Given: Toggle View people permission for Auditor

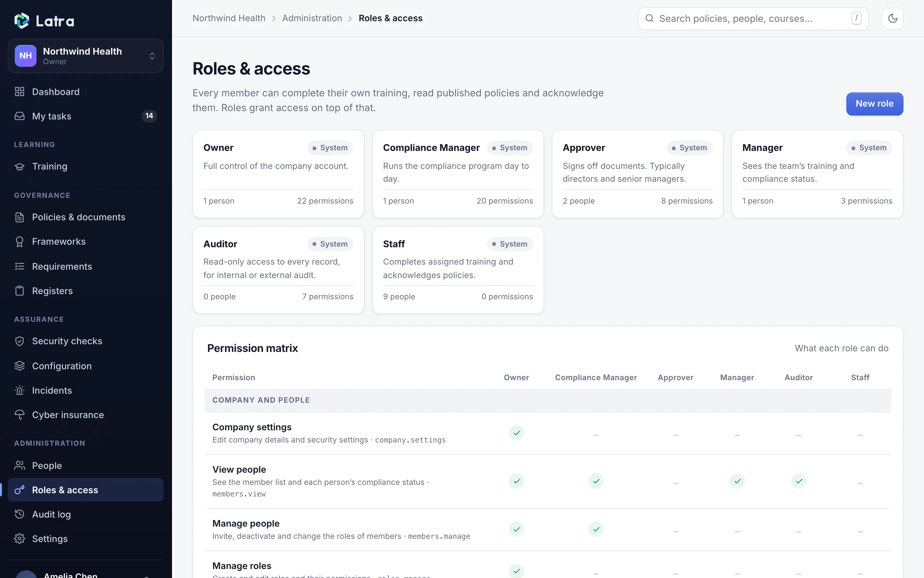Looking at the screenshot, I should (798, 481).
